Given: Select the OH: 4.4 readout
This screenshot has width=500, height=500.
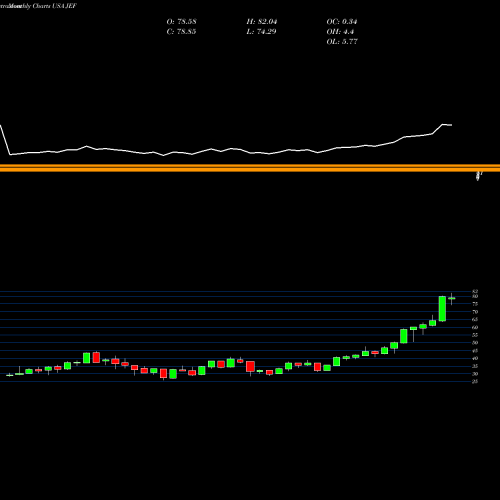Looking at the screenshot, I should (x=340, y=32).
